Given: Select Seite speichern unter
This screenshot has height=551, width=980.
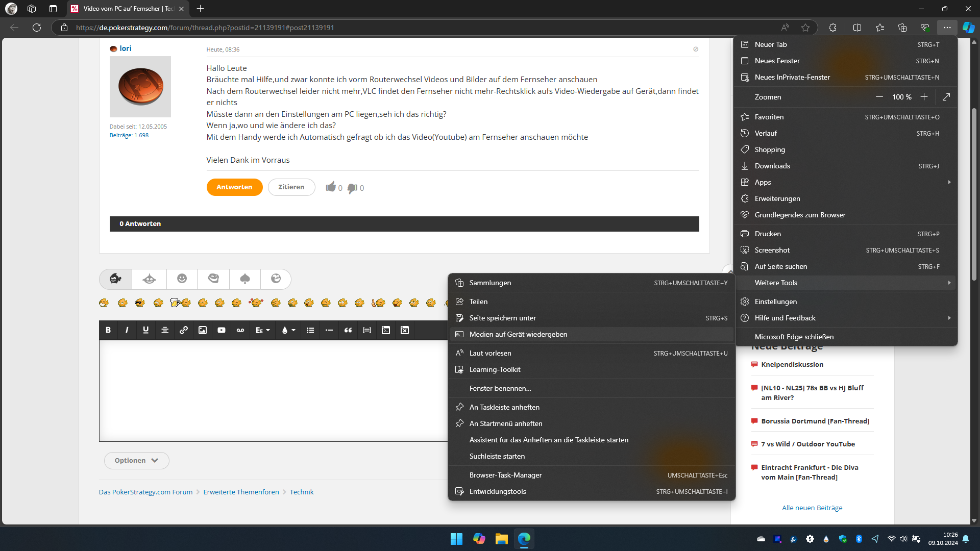Looking at the screenshot, I should (x=592, y=318).
